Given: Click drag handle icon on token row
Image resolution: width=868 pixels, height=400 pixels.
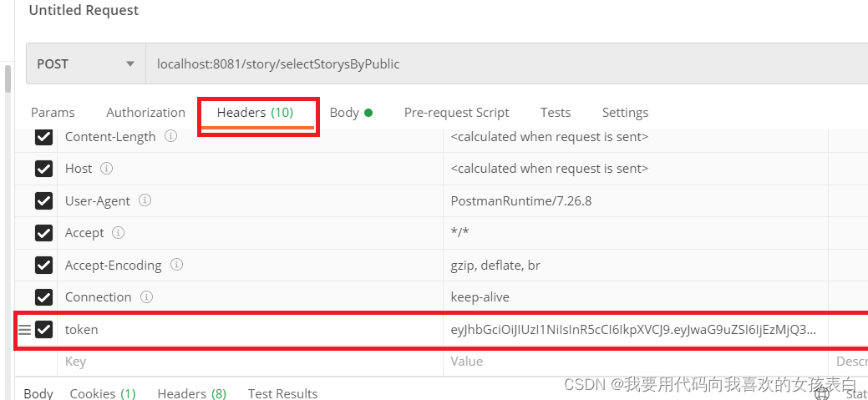Looking at the screenshot, I should point(24,330).
